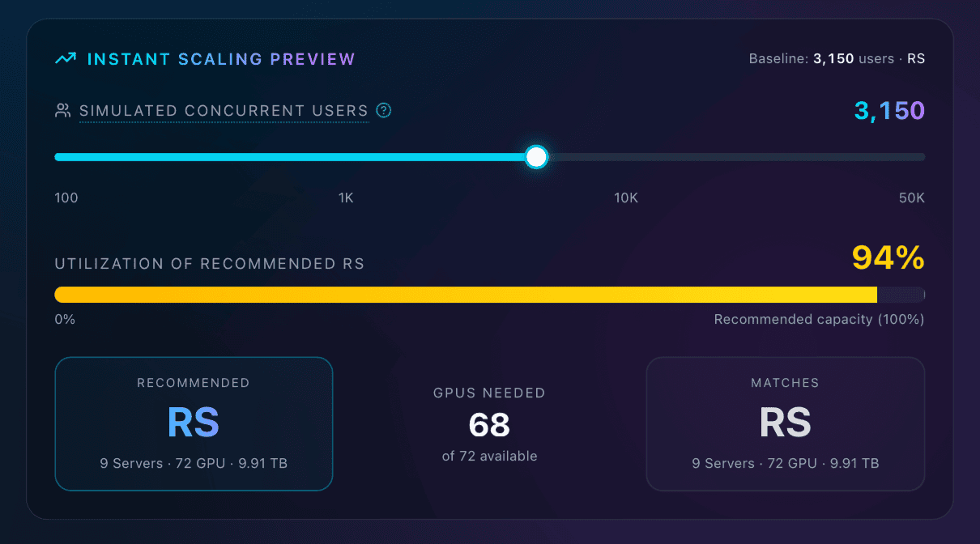Click the users icon beside Simulated Concurrent Users

pyautogui.click(x=62, y=111)
